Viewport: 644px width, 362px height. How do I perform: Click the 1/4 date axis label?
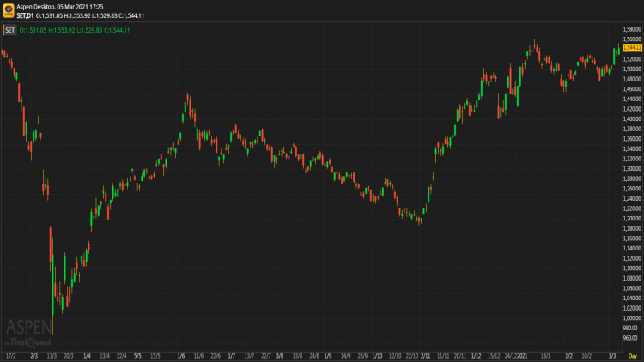(87, 356)
